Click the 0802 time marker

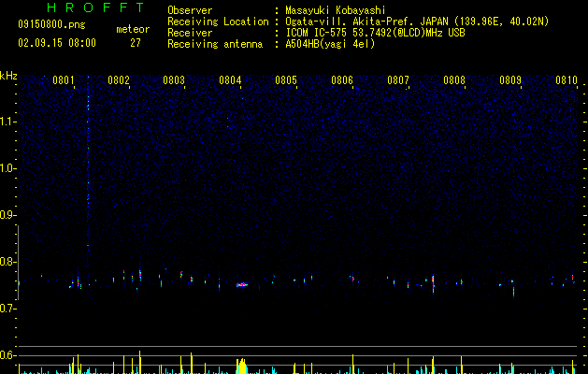(119, 80)
